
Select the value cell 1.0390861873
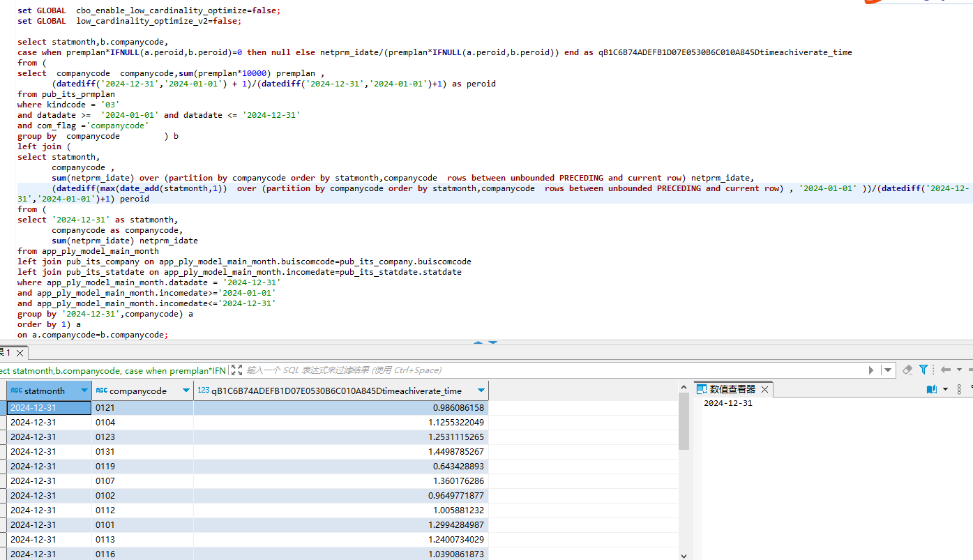341,554
